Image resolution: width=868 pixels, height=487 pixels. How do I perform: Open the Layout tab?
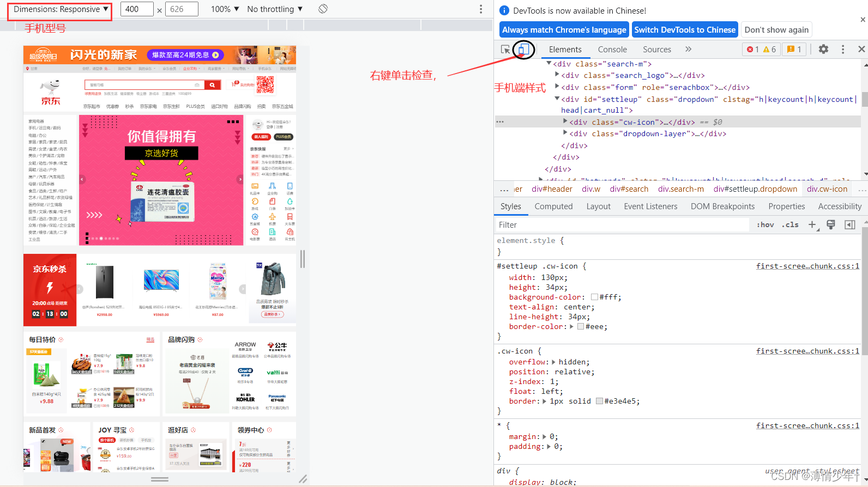click(x=598, y=206)
